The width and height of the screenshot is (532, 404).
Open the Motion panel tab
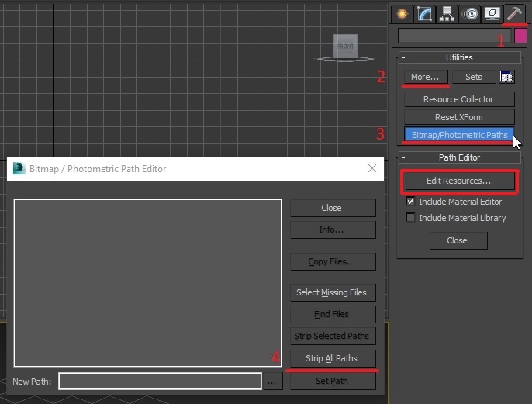(470, 14)
